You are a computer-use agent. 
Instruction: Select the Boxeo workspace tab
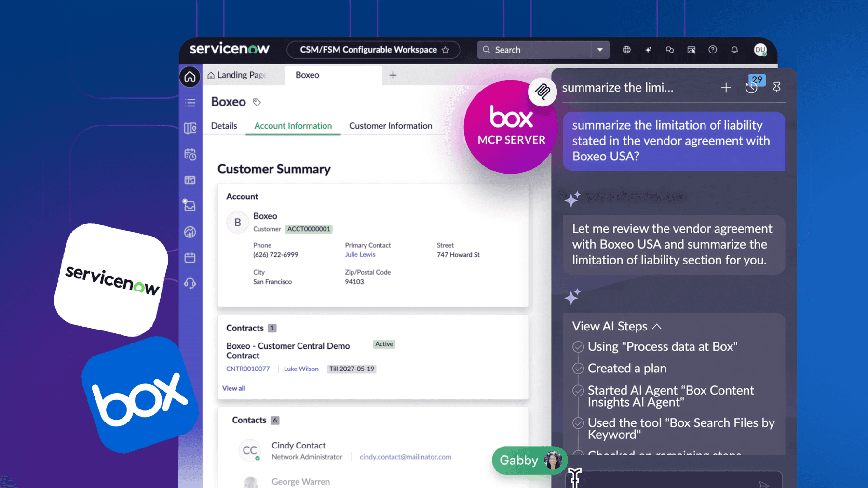click(333, 75)
